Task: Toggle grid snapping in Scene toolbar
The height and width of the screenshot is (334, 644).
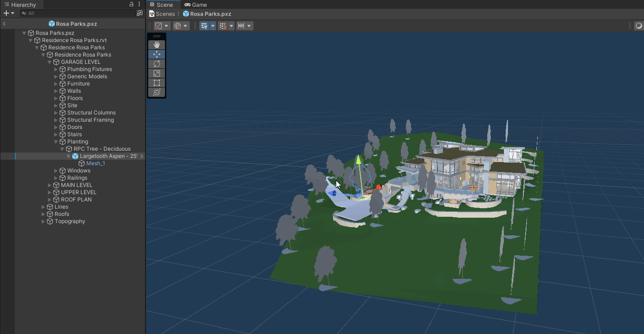Action: (223, 26)
